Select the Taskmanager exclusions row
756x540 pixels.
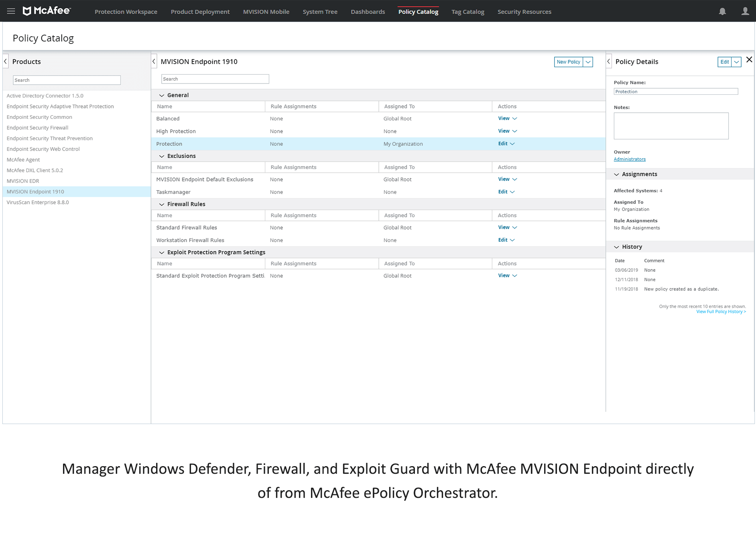click(x=378, y=192)
